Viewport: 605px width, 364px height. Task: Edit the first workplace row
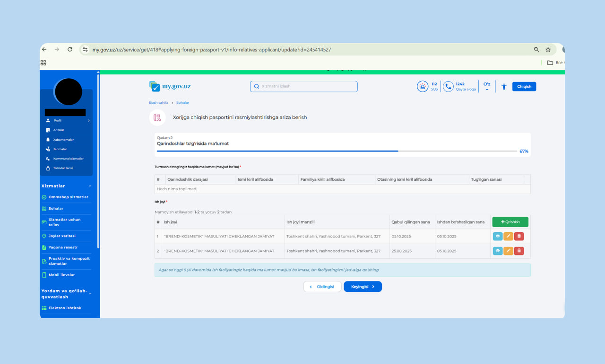[x=508, y=237]
